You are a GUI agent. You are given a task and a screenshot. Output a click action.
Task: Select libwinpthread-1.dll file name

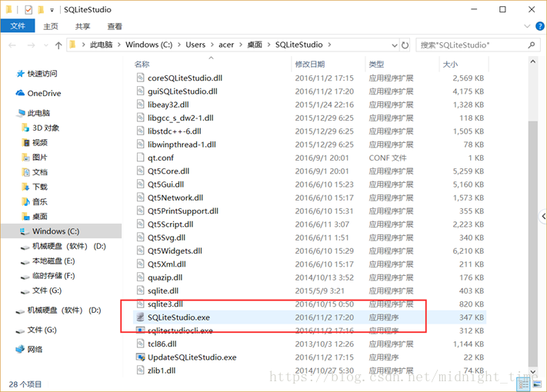coord(182,145)
